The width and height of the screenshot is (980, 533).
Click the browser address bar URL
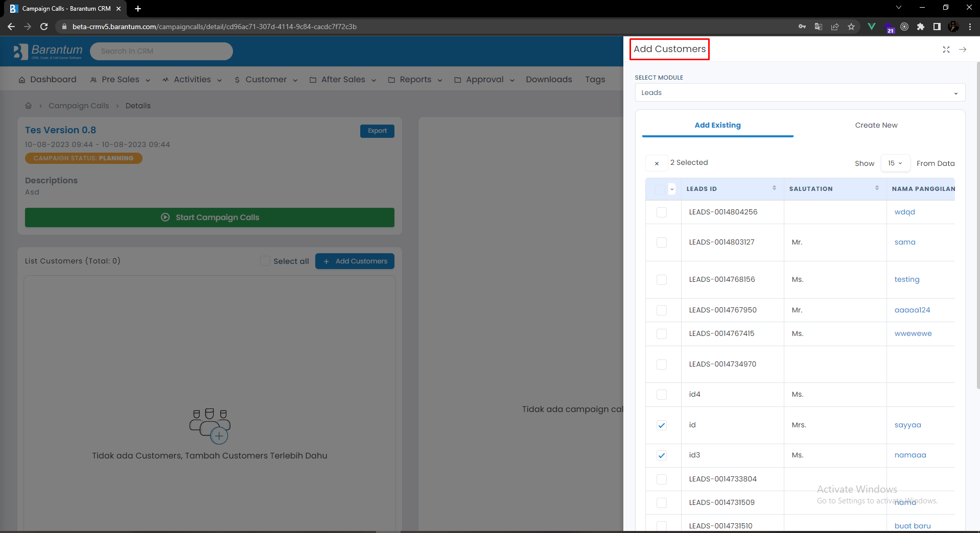pyautogui.click(x=215, y=27)
